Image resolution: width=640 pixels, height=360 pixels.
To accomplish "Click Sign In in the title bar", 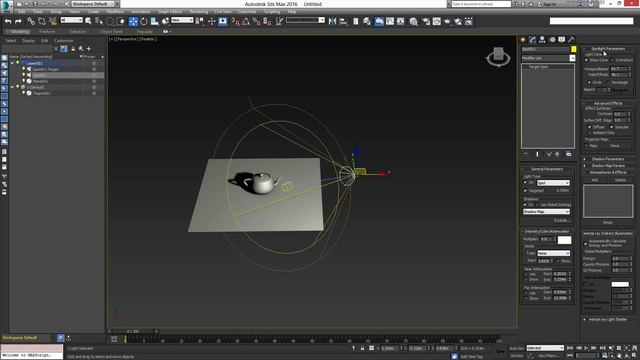I will point(550,4).
